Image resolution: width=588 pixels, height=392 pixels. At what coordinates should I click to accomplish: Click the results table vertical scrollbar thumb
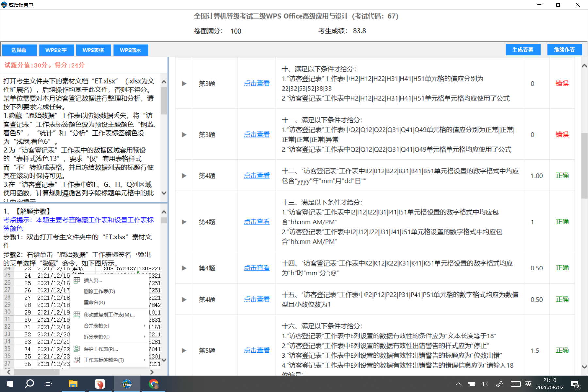(x=584, y=166)
